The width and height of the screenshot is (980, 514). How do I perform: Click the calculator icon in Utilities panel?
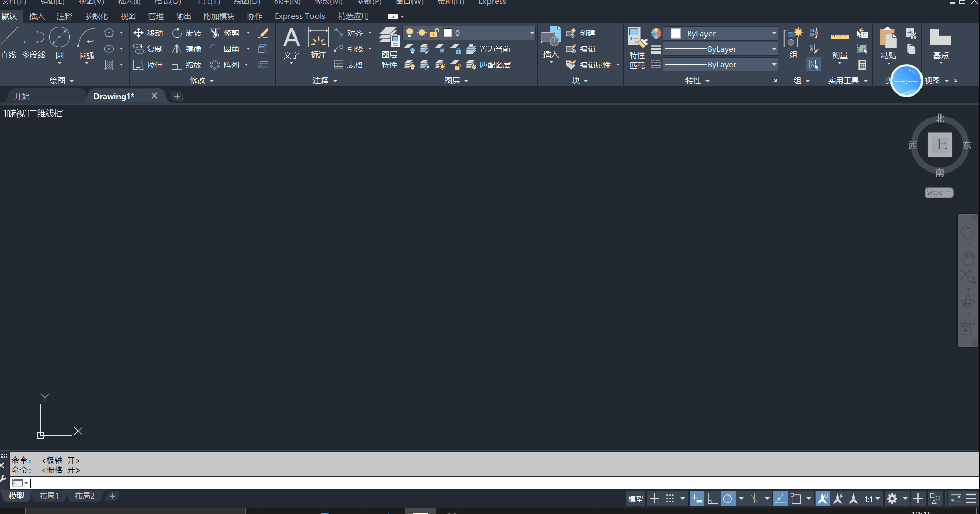[x=862, y=65]
